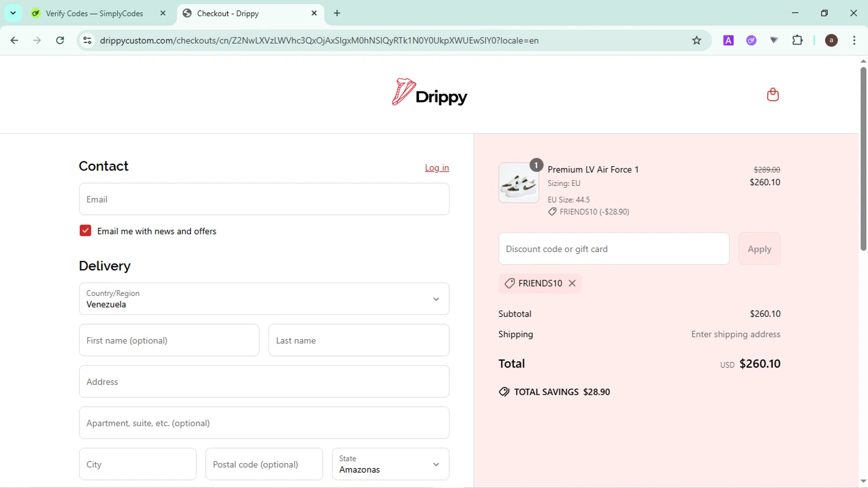Focus the Last name field
868x488 pixels.
[359, 340]
